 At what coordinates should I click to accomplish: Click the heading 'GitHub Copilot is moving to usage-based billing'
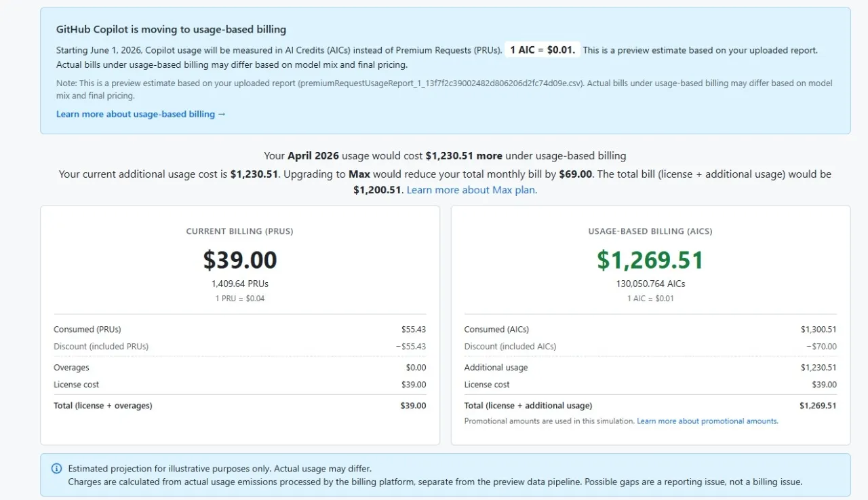point(171,30)
